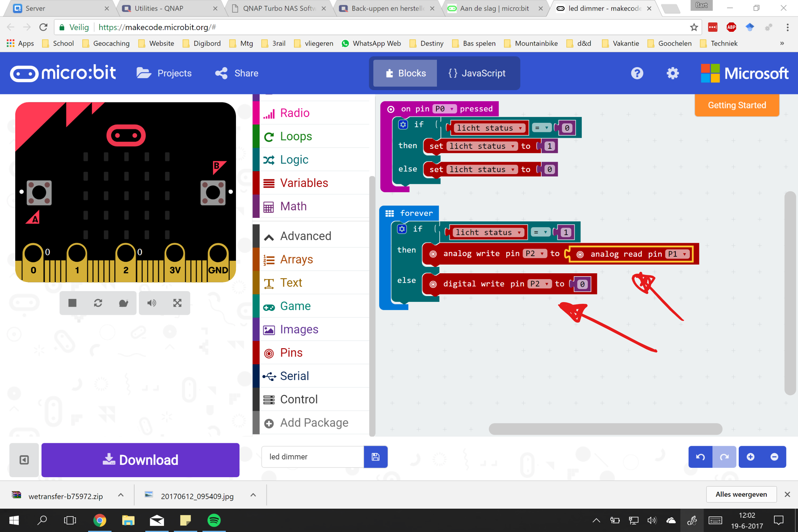The image size is (798, 532).
Task: Collapse the Advanced category section
Action: pyautogui.click(x=311, y=236)
